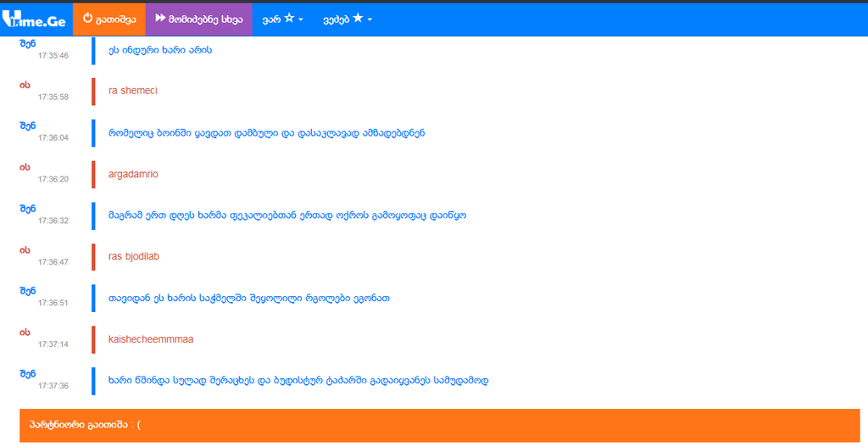
Task: Click the timestamp 17:37:14
Action: pyautogui.click(x=53, y=344)
